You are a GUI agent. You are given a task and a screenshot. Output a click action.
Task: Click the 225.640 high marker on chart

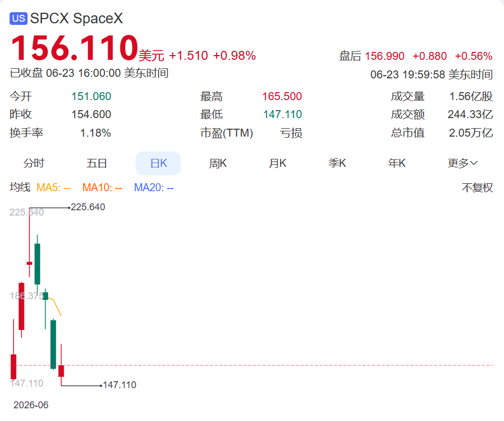[88, 207]
